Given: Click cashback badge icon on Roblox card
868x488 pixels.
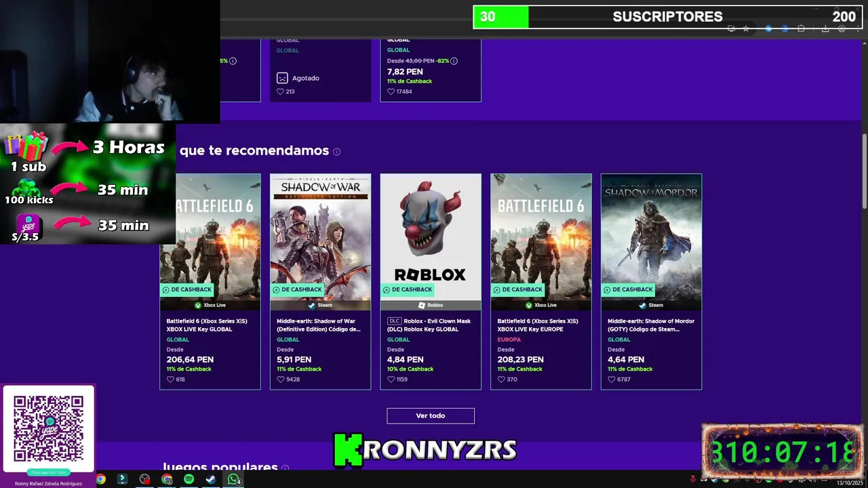Looking at the screenshot, I should pos(387,289).
